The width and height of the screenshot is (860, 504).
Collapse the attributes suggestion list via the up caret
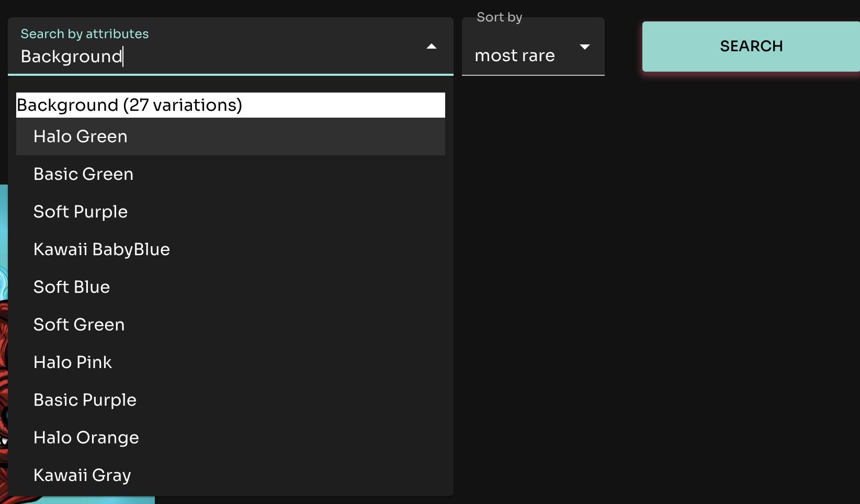click(x=431, y=46)
